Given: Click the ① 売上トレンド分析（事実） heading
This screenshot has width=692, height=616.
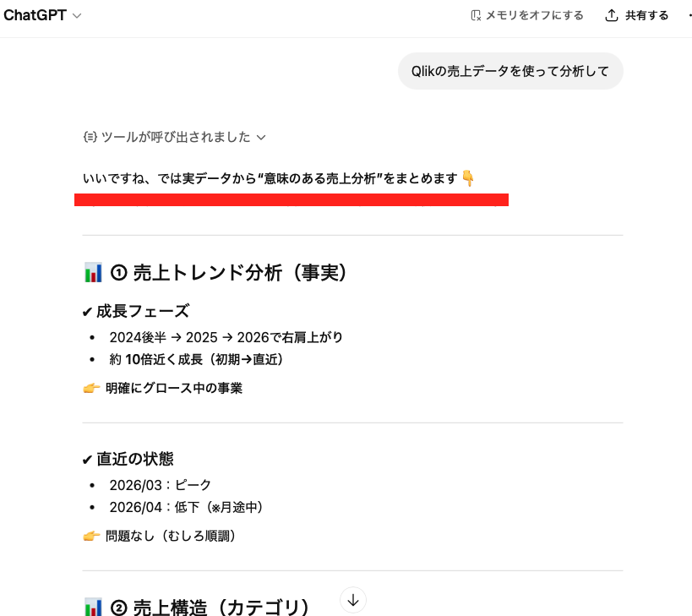Looking at the screenshot, I should coord(229,273).
